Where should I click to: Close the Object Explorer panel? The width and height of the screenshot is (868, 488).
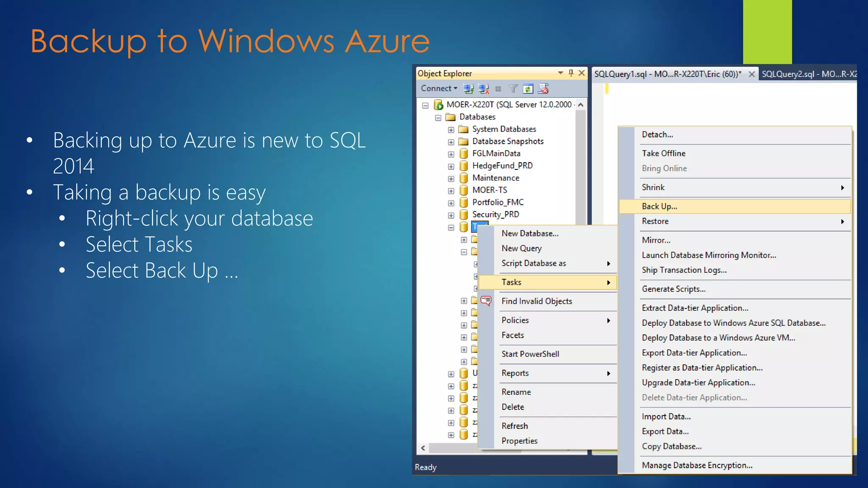(x=582, y=73)
